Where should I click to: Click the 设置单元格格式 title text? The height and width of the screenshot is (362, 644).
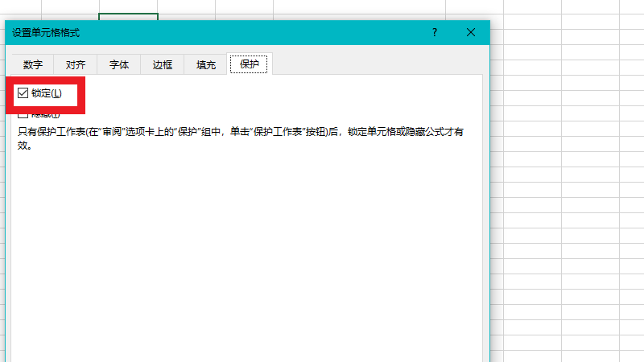(x=46, y=33)
